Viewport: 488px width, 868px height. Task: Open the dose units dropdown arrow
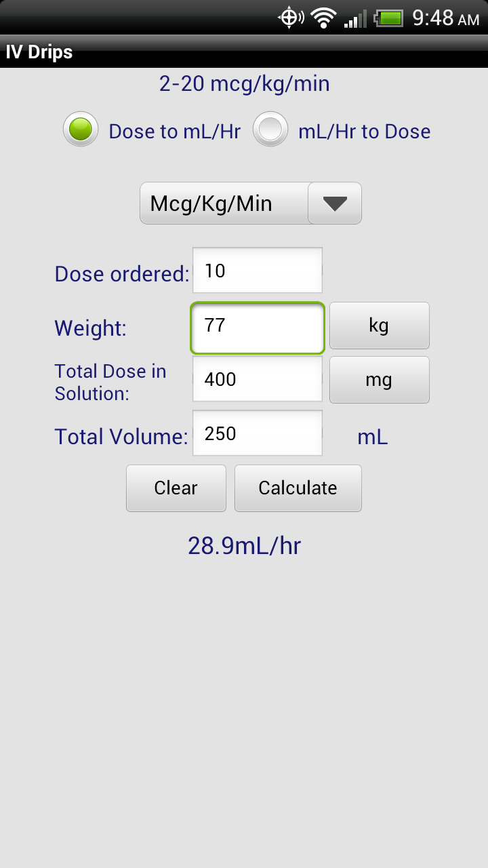335,203
